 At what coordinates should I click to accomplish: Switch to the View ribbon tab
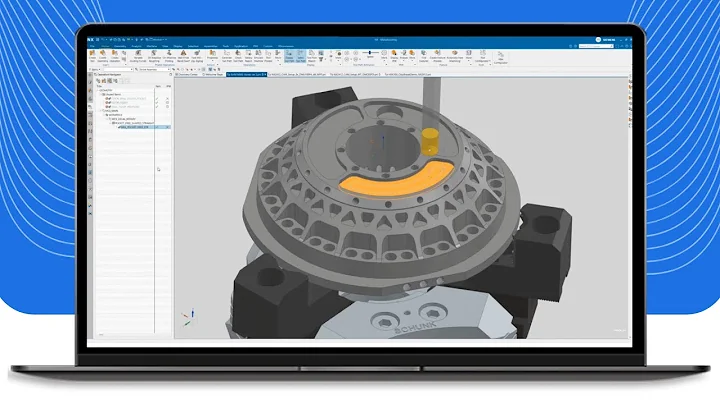pyautogui.click(x=165, y=46)
